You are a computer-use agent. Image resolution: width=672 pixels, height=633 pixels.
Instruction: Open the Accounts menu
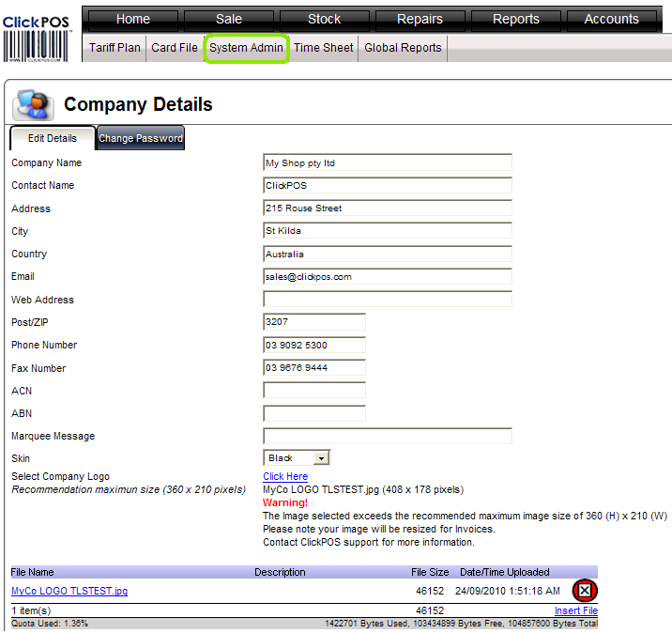(x=612, y=20)
